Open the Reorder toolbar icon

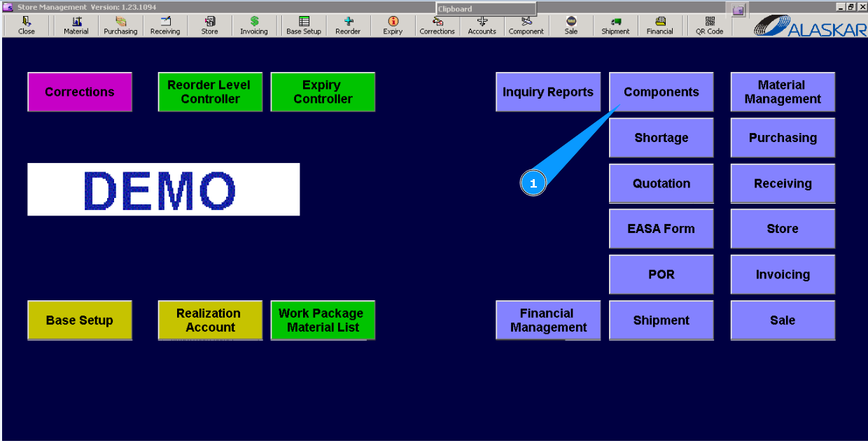[348, 26]
